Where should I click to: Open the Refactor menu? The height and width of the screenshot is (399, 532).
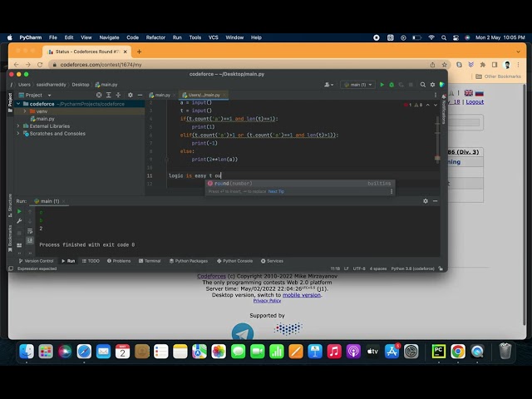pyautogui.click(x=155, y=37)
